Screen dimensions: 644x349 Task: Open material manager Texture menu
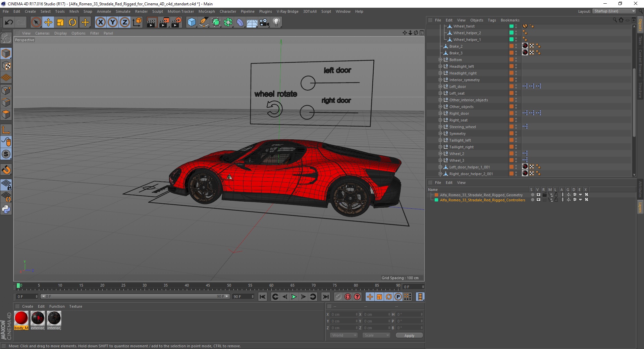coord(75,306)
